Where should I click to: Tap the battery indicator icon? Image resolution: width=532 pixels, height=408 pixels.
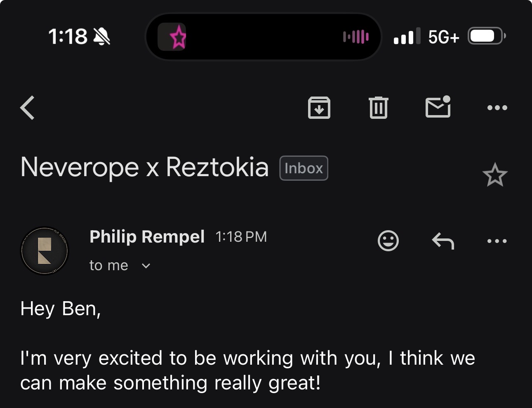(x=486, y=36)
